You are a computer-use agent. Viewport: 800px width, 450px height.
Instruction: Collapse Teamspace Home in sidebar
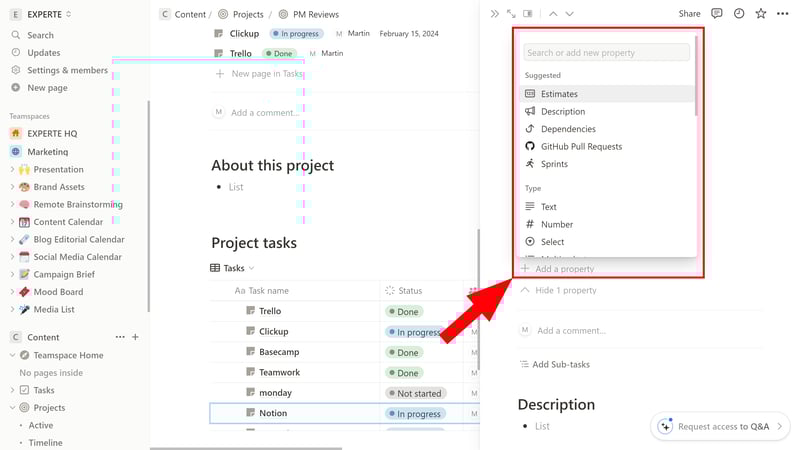(x=12, y=355)
